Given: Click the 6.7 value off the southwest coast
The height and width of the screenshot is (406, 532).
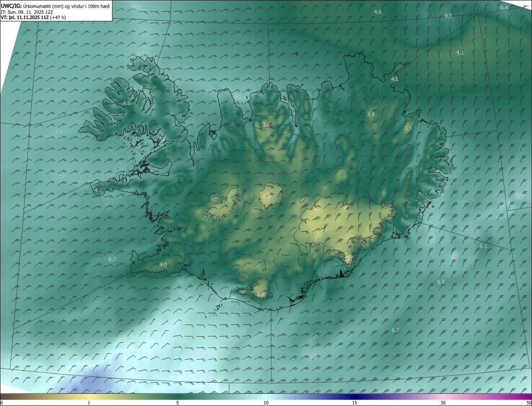Looking at the screenshot, I should 112,259.
